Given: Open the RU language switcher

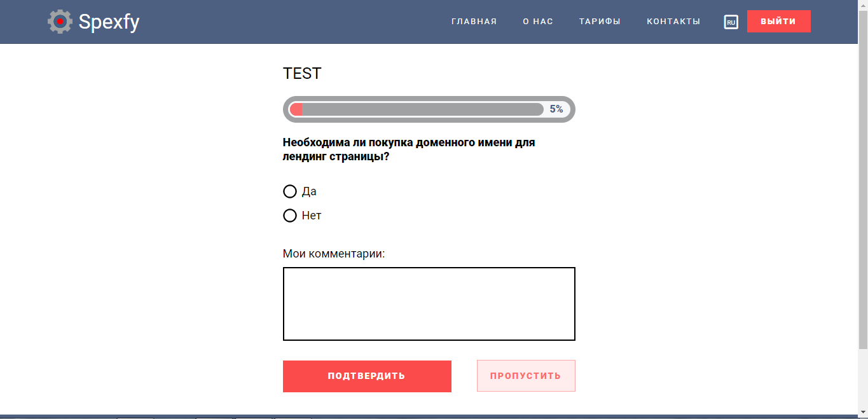Looking at the screenshot, I should pos(731,22).
